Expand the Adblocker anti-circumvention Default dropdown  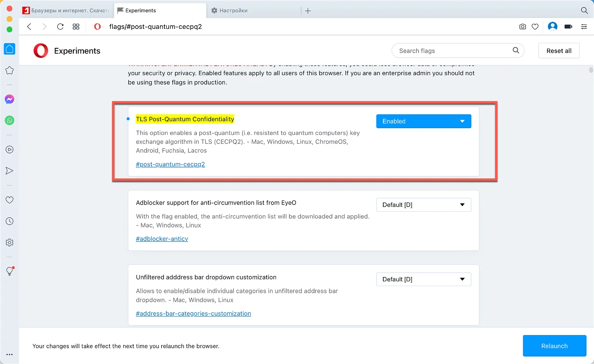[423, 205]
